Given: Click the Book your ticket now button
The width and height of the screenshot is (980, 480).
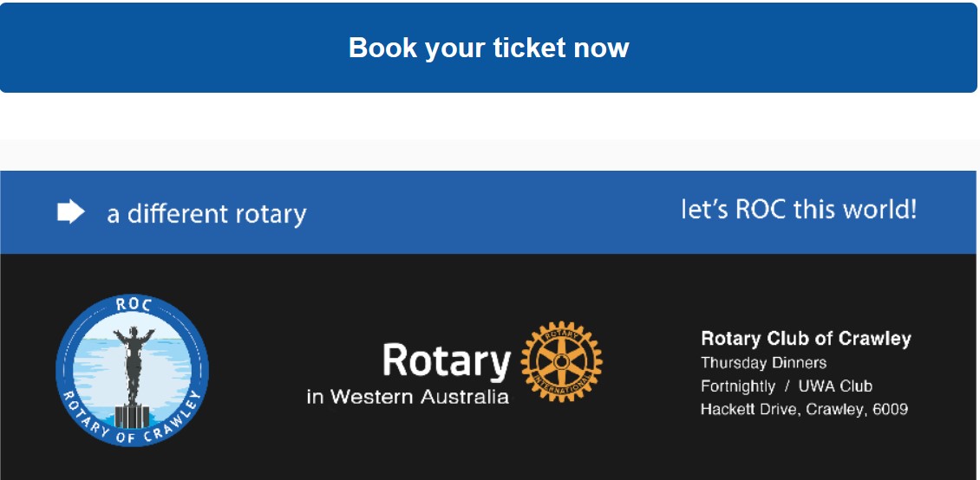Looking at the screenshot, I should tap(489, 48).
